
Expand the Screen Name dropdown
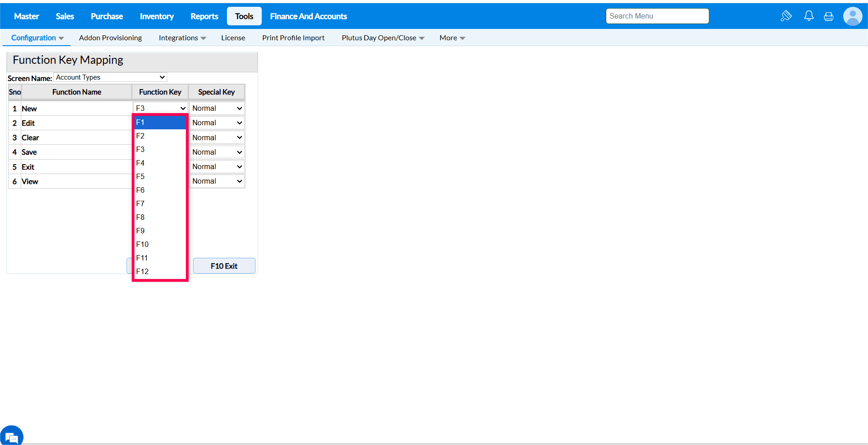(110, 77)
